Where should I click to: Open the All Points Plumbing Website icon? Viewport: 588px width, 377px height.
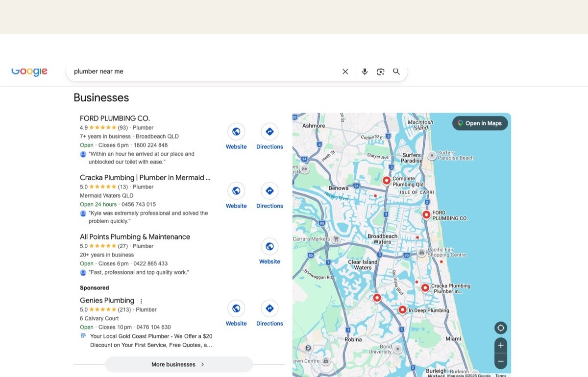click(269, 246)
